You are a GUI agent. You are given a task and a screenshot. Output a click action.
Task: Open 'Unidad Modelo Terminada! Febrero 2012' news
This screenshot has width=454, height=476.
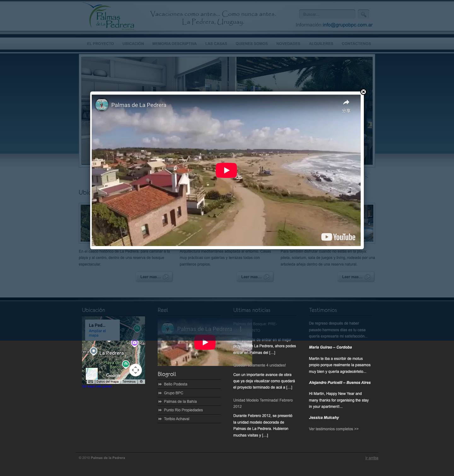[263, 403]
